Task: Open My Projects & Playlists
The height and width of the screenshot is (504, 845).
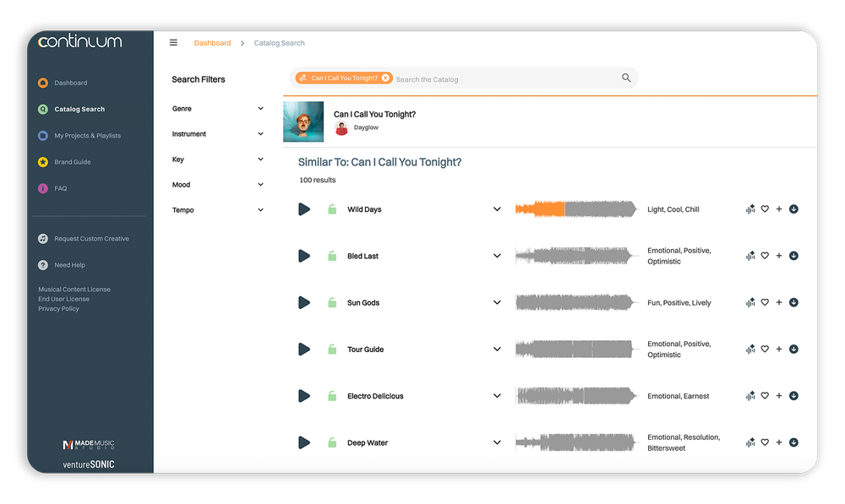Action: [x=87, y=136]
